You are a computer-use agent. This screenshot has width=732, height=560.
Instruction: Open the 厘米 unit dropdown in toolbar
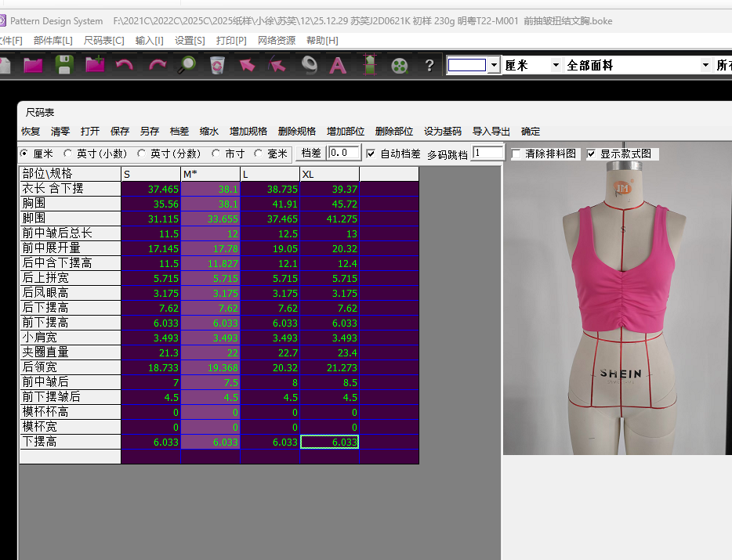pos(556,65)
